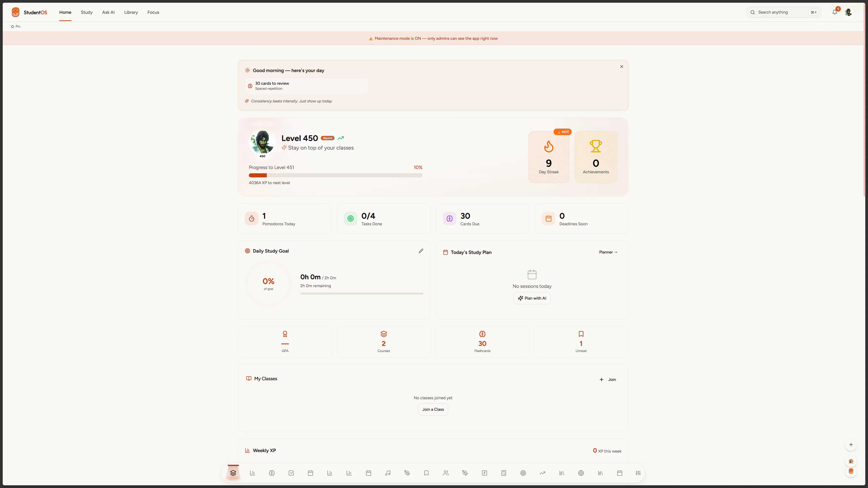Open the Flashcards tile
This screenshot has width=868, height=488.
tap(483, 342)
